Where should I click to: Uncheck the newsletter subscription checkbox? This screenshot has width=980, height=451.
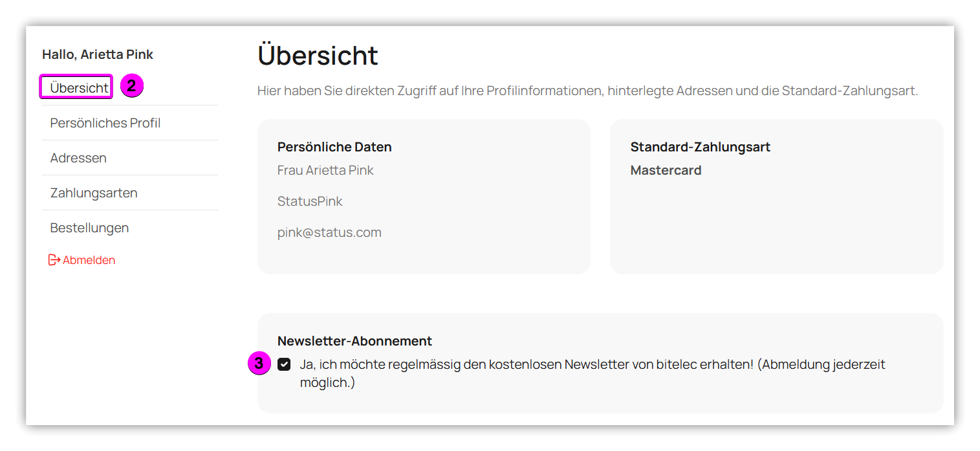(x=284, y=364)
